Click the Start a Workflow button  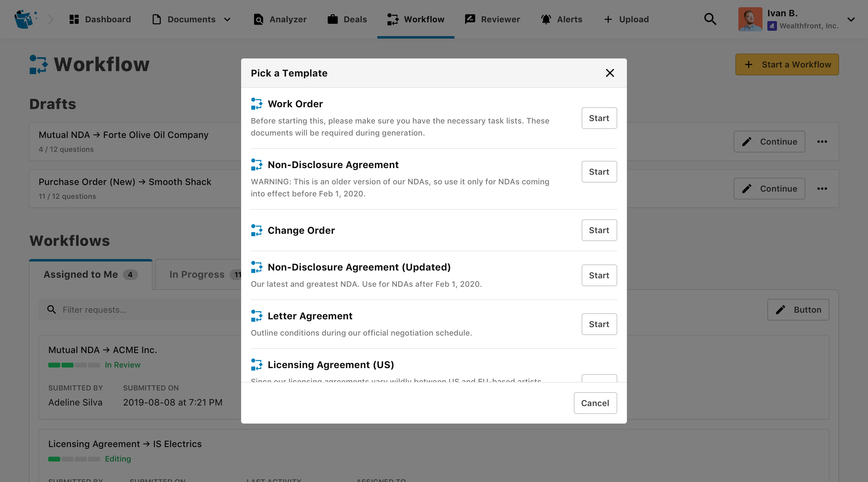pos(787,64)
